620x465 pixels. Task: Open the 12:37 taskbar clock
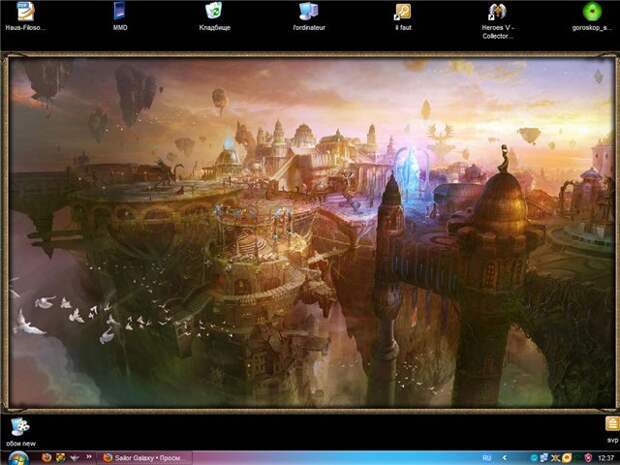coord(606,458)
